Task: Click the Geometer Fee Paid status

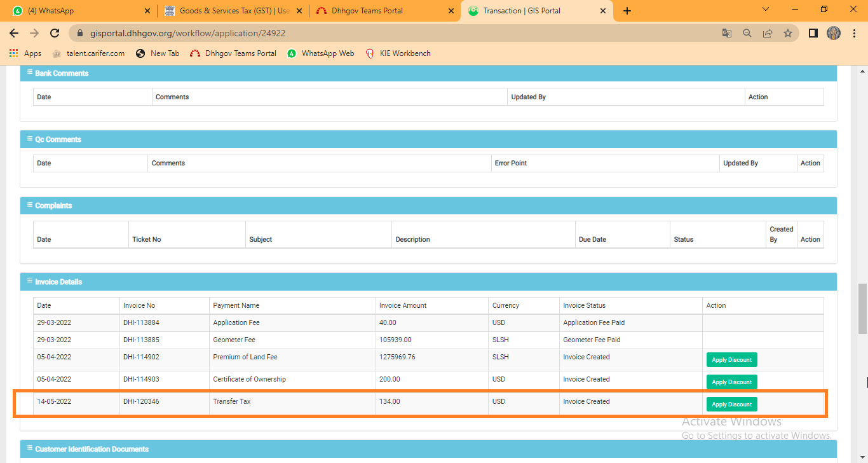Action: pos(592,340)
